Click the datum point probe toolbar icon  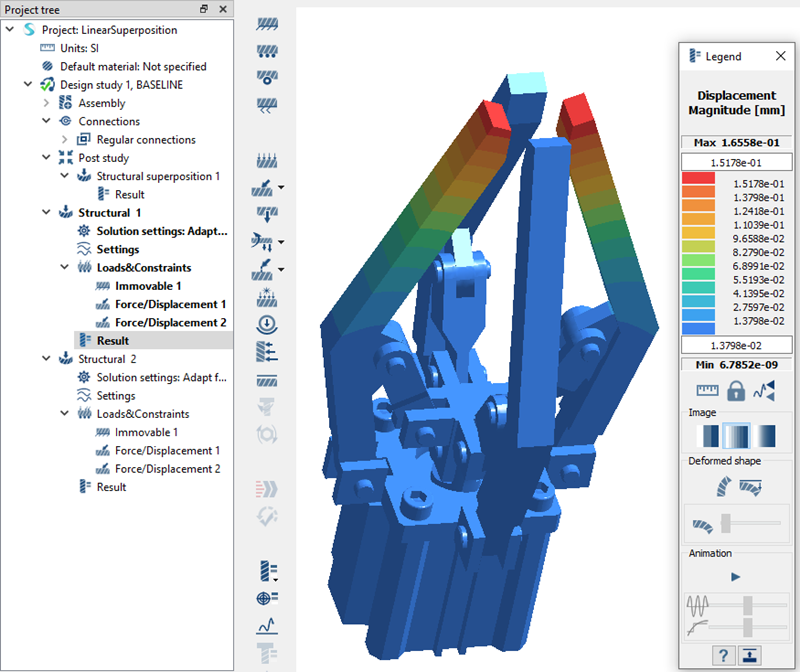(267, 598)
